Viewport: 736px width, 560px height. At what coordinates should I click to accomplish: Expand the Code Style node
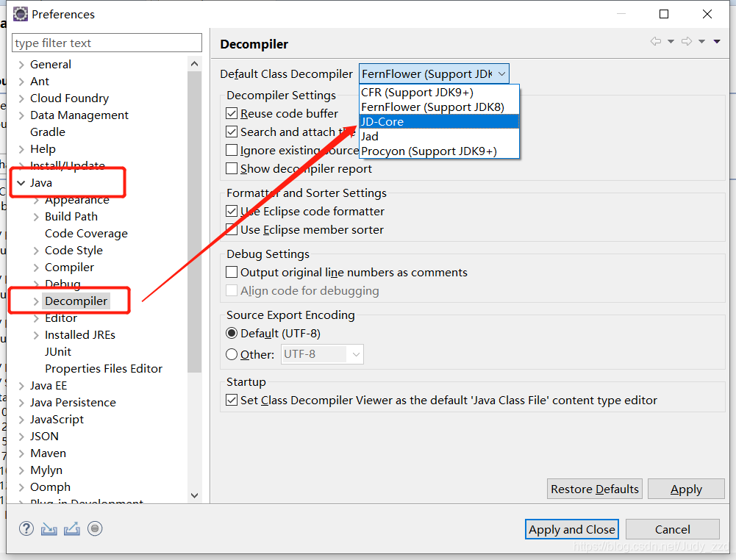coord(36,251)
